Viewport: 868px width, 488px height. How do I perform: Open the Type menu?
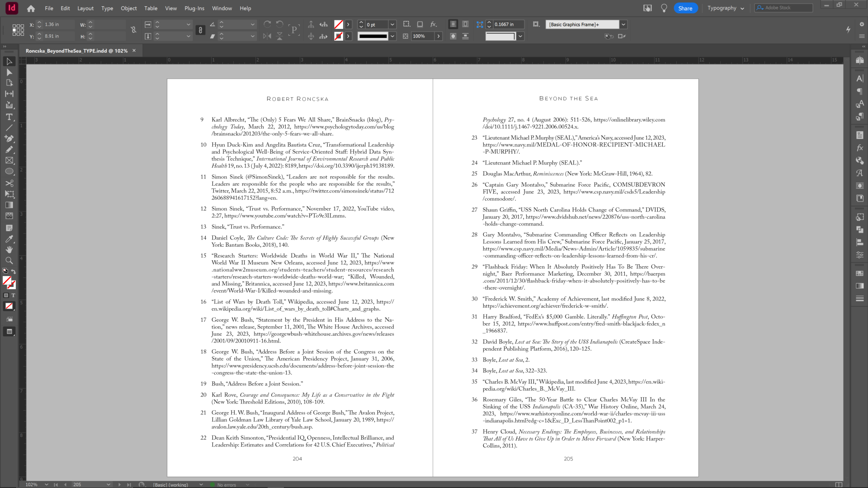click(x=107, y=8)
